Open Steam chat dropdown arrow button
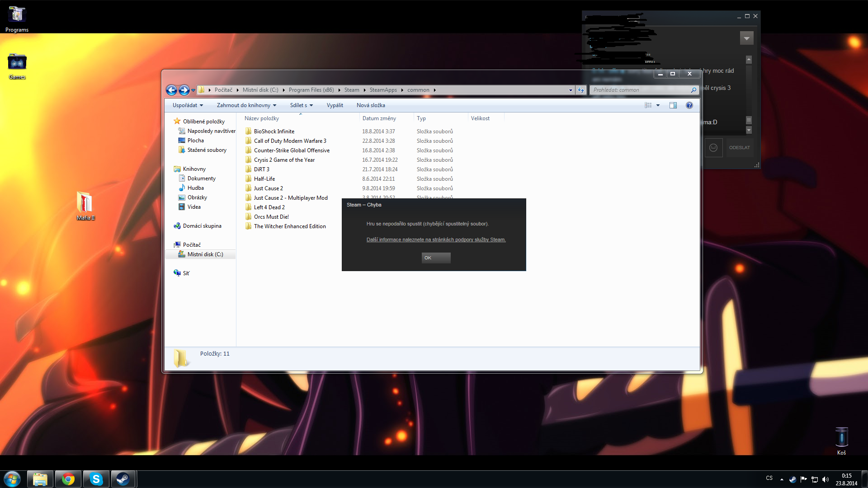Viewport: 868px width, 488px height. coord(746,38)
